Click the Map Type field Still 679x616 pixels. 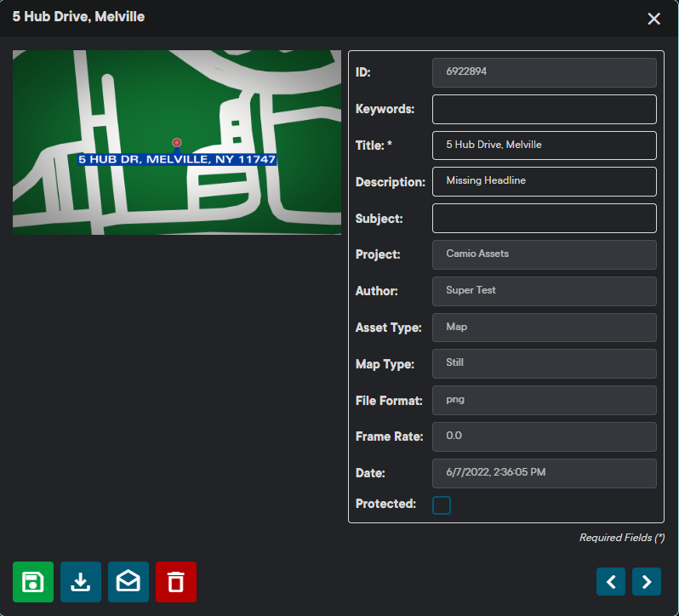click(x=545, y=363)
